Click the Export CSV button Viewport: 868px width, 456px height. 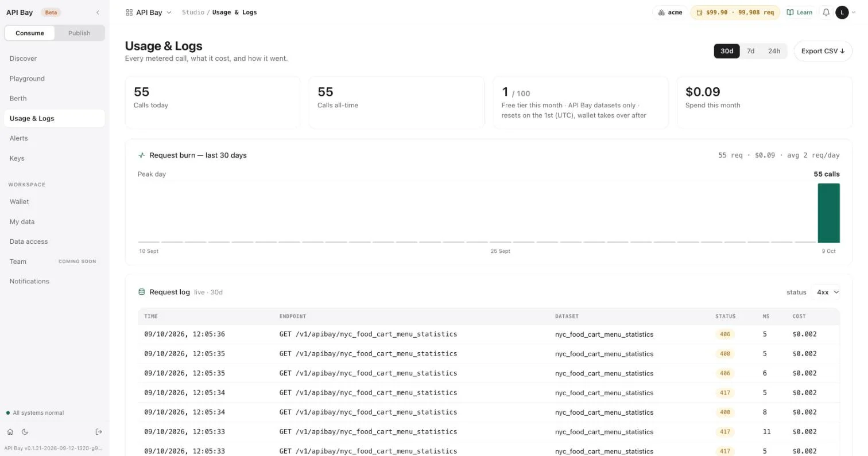[x=823, y=51]
